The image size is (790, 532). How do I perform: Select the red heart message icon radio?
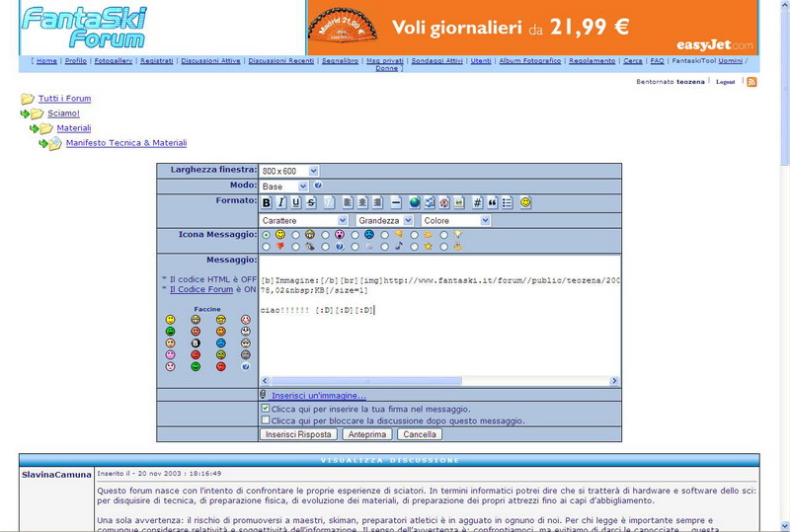pyautogui.click(x=266, y=247)
